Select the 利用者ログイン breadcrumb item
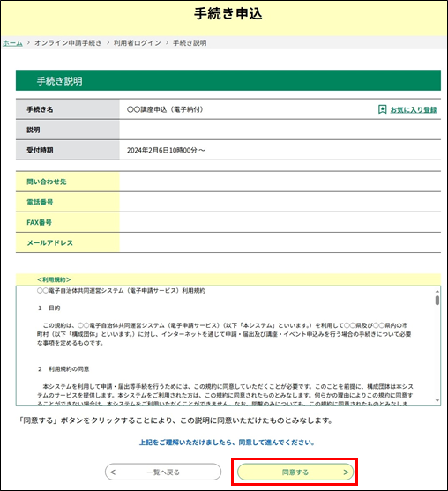Viewport: 448px width, 491px height. (138, 43)
